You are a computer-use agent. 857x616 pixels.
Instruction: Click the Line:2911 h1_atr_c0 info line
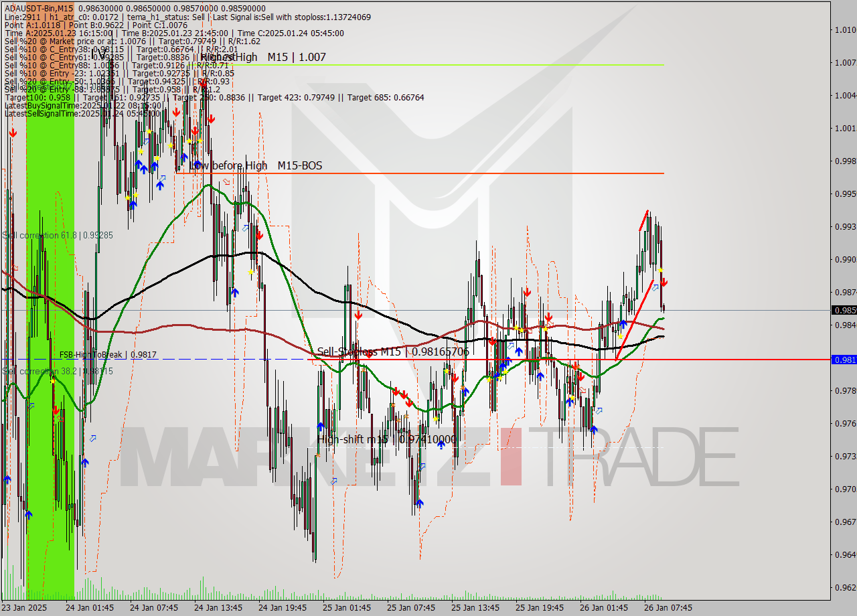[x=187, y=17]
